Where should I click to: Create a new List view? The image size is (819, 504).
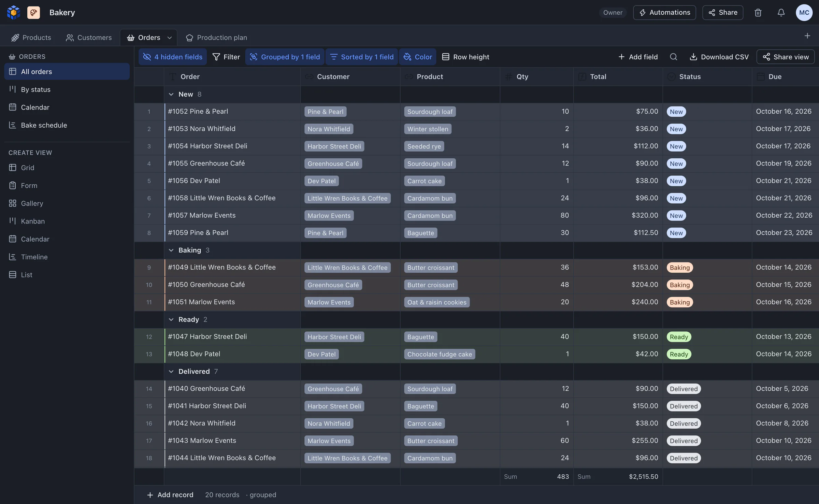67,275
